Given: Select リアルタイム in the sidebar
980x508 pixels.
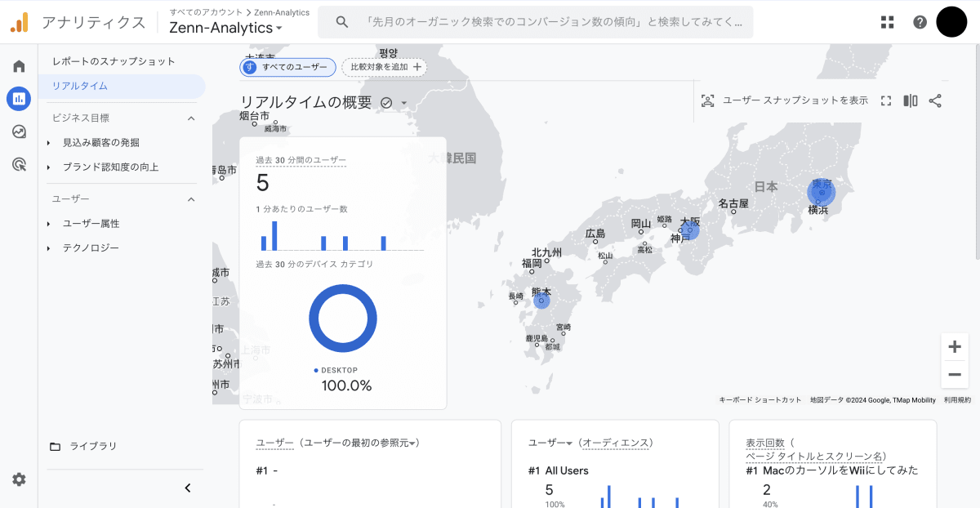Looking at the screenshot, I should pyautogui.click(x=122, y=86).
